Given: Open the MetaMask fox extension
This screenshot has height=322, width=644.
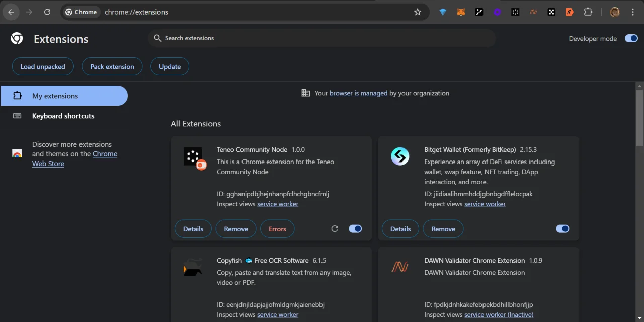Looking at the screenshot, I should click(461, 12).
